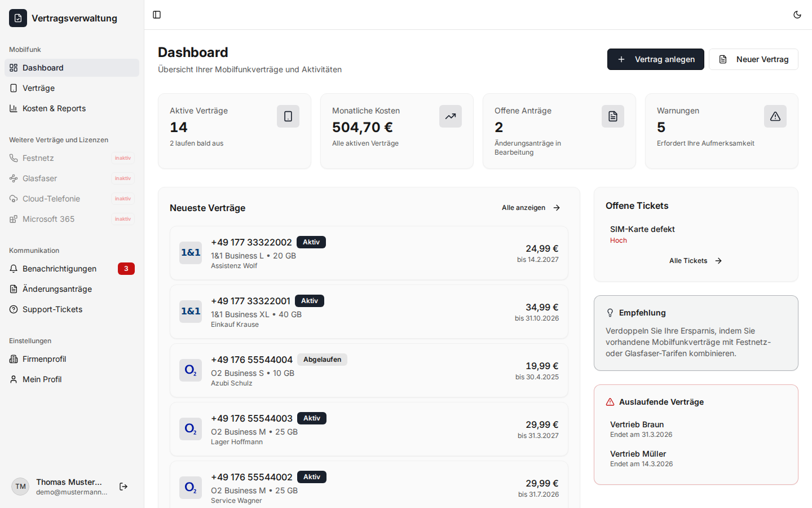Viewport: 812px width, 508px height.
Task: Click the document icon in Offene Anträge card
Action: click(x=613, y=116)
